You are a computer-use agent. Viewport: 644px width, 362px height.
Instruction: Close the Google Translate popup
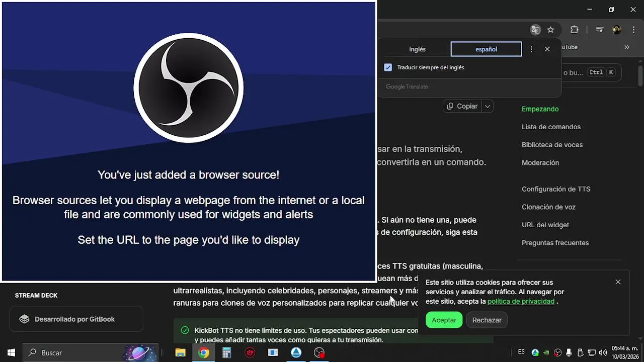pyautogui.click(x=547, y=49)
